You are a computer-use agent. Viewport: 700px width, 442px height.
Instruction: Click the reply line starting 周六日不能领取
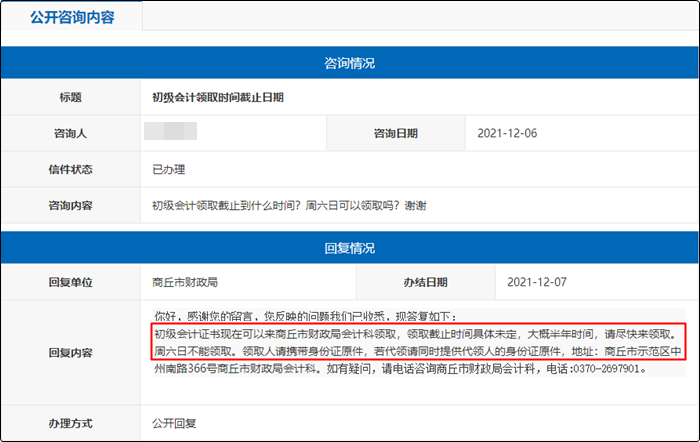pyautogui.click(x=418, y=351)
